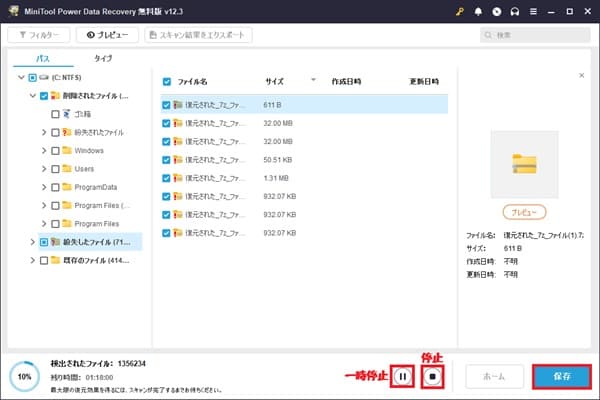Screen dimensions: 600x400
Task: Check the 既存のファイル checkbox
Action: 44,261
